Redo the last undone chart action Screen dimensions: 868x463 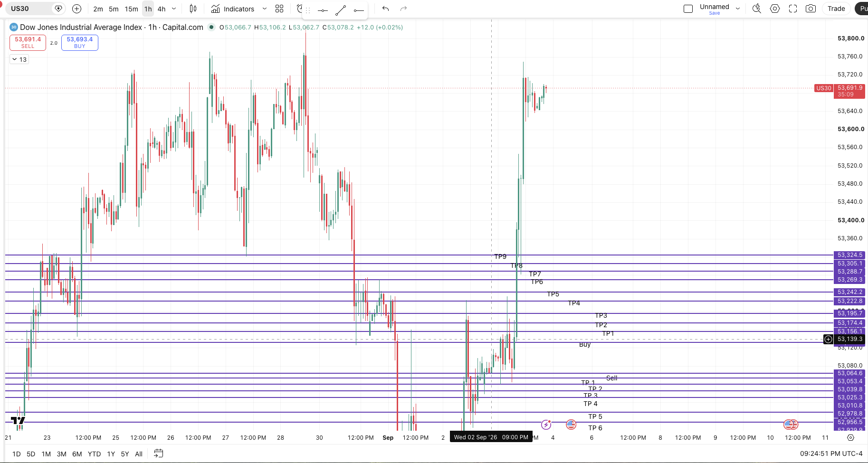pos(403,9)
